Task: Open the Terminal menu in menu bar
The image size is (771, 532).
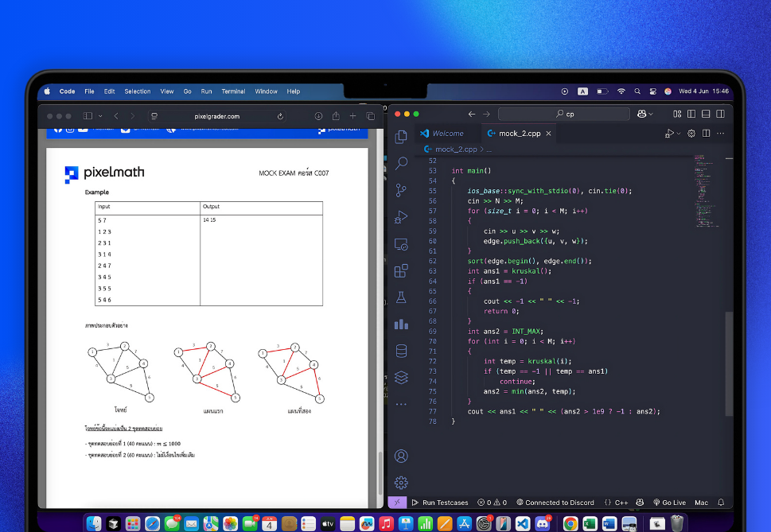Action: click(x=233, y=91)
